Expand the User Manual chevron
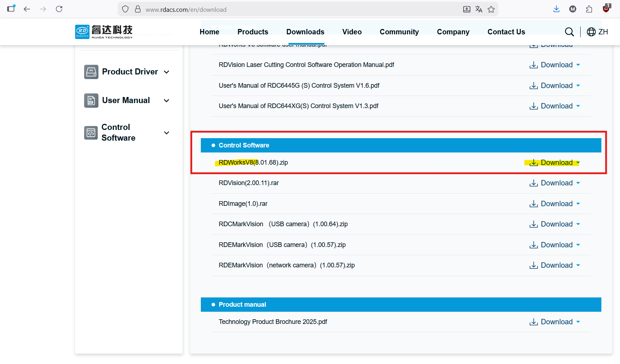The width and height of the screenshot is (620, 364). [166, 101]
